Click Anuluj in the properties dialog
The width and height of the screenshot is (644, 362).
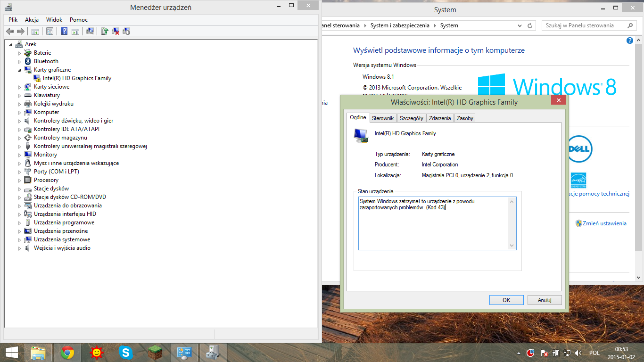point(545,300)
